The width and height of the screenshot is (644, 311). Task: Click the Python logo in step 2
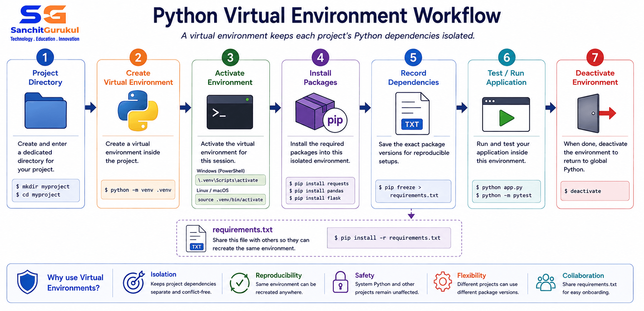click(138, 111)
